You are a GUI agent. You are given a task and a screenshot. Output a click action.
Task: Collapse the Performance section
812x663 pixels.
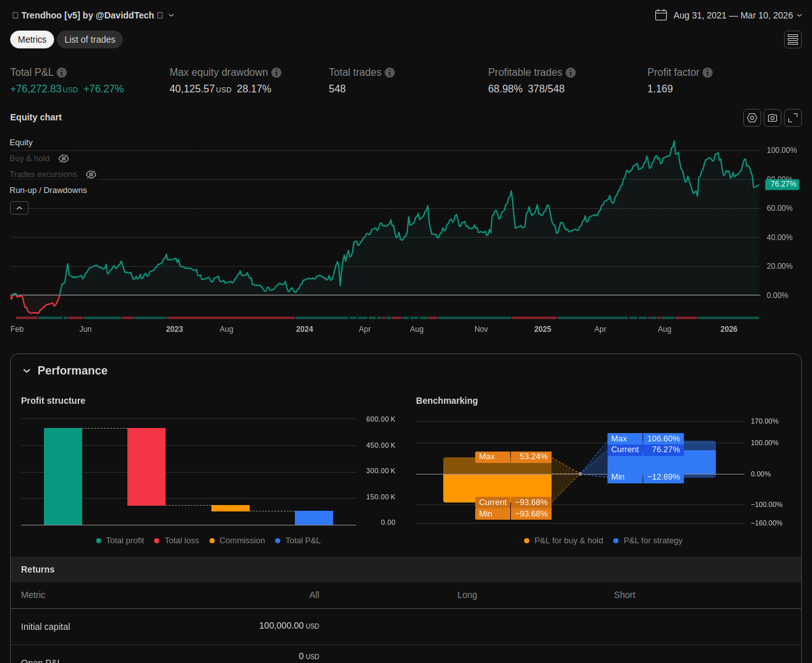tap(27, 371)
